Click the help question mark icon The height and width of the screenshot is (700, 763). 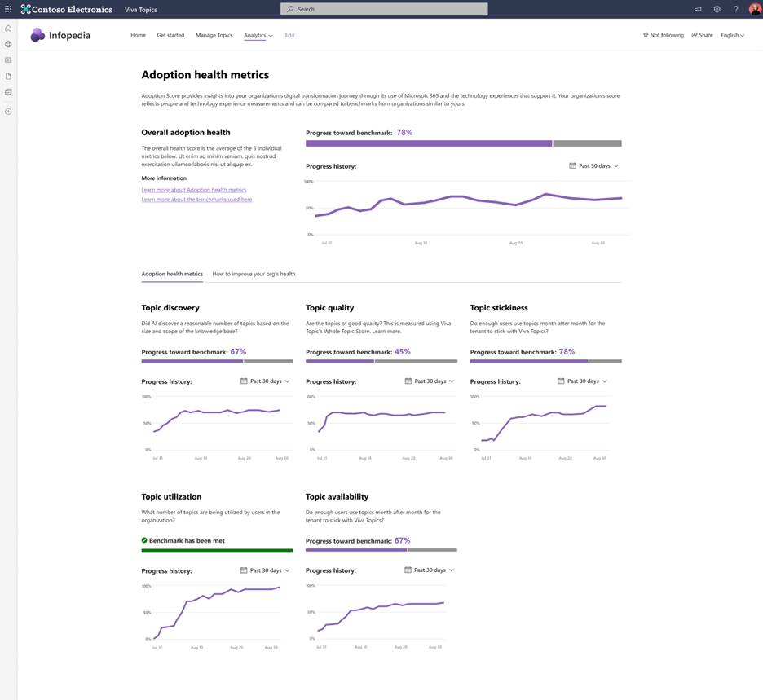click(735, 10)
